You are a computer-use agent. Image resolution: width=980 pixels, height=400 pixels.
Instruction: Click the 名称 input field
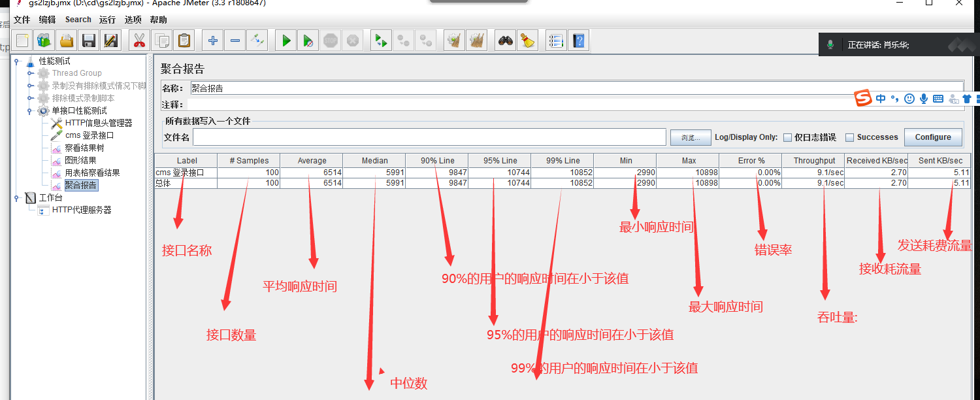(576, 88)
